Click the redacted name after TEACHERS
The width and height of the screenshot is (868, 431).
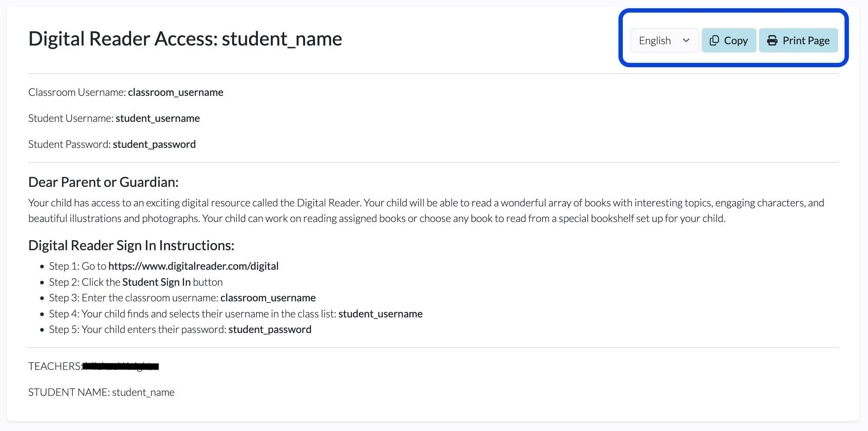tap(121, 366)
